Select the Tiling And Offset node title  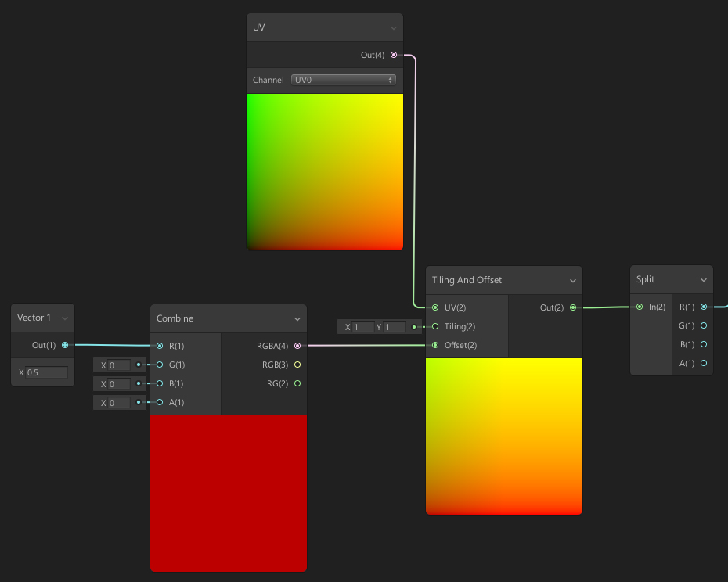tap(467, 280)
